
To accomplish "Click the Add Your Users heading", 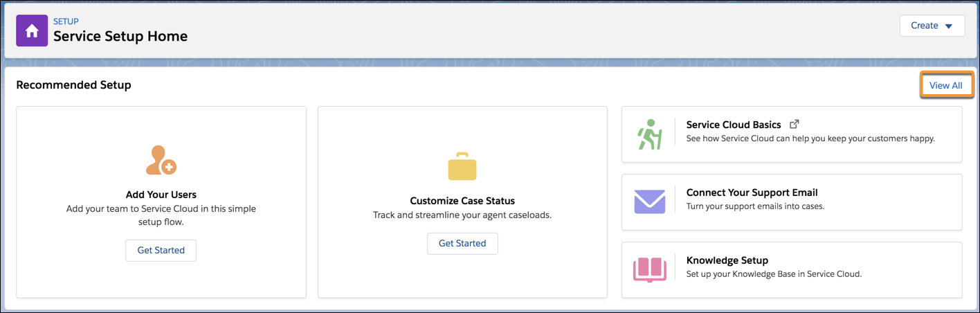I will click(x=161, y=195).
